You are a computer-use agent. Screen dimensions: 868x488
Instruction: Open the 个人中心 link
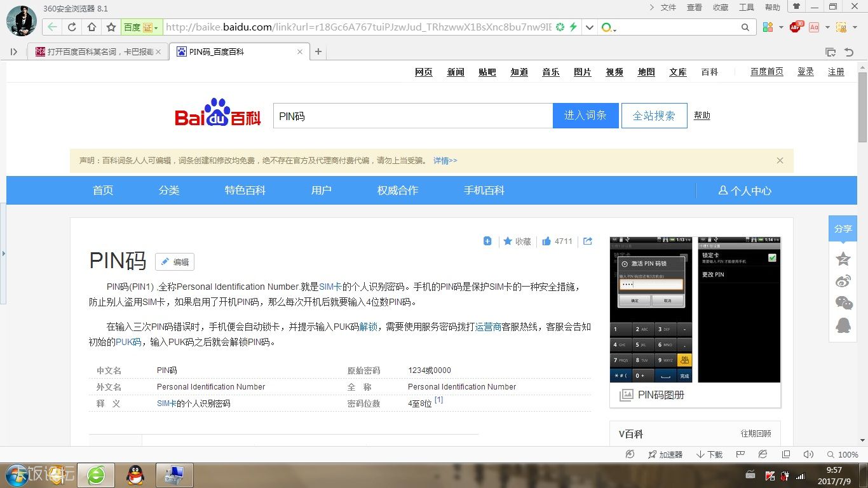[x=745, y=191]
